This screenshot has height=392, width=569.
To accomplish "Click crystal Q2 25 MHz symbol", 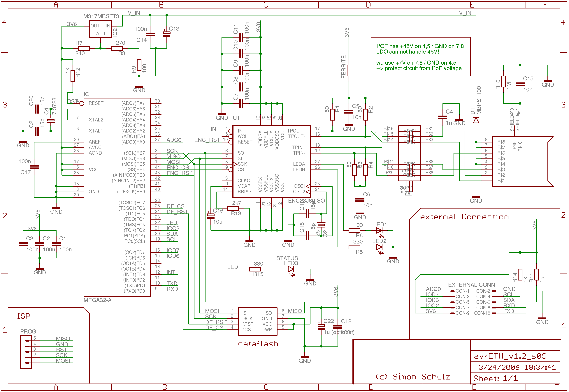I will 321,225.
